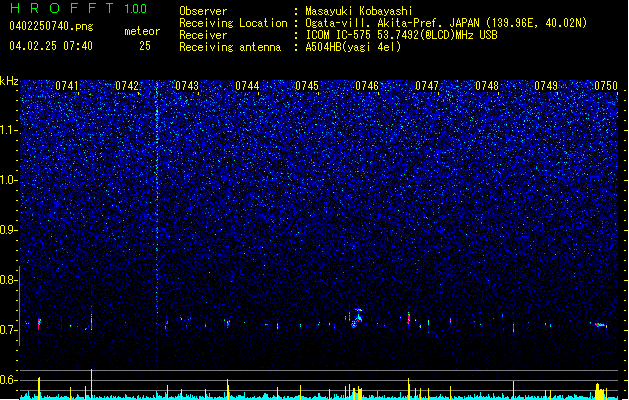Click observer name Masayuki Kobayashi
This screenshot has width=629, height=400.
coord(359,11)
